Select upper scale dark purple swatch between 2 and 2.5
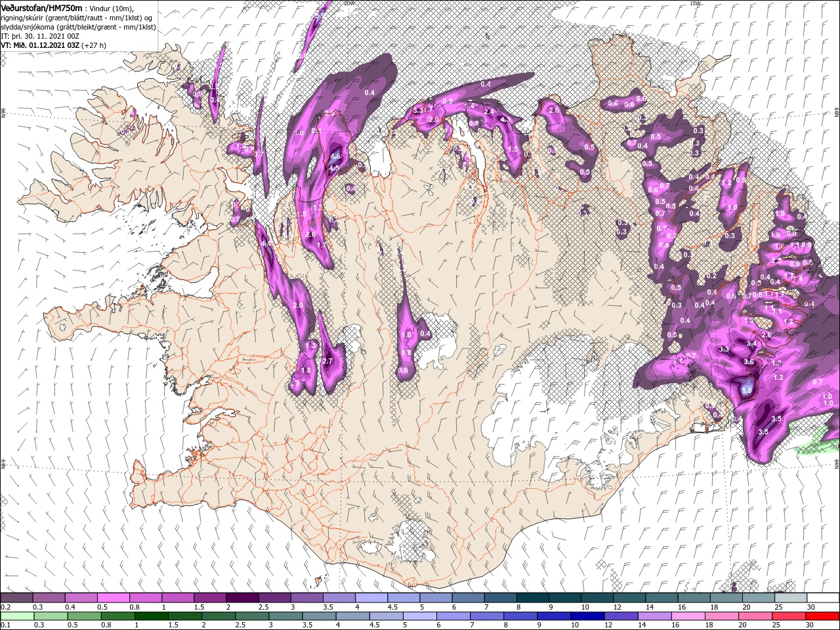840x630 pixels. pos(241,598)
